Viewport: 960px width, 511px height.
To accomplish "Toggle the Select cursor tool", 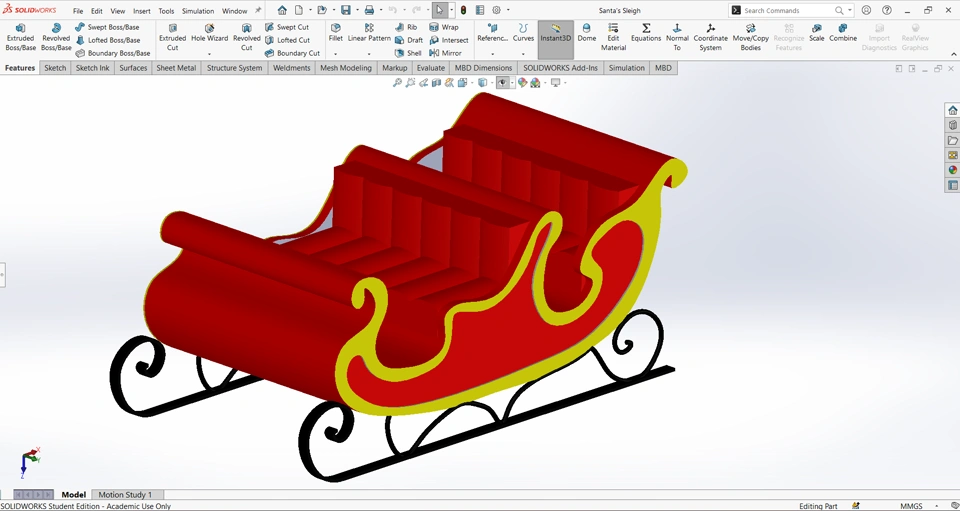I will (439, 10).
